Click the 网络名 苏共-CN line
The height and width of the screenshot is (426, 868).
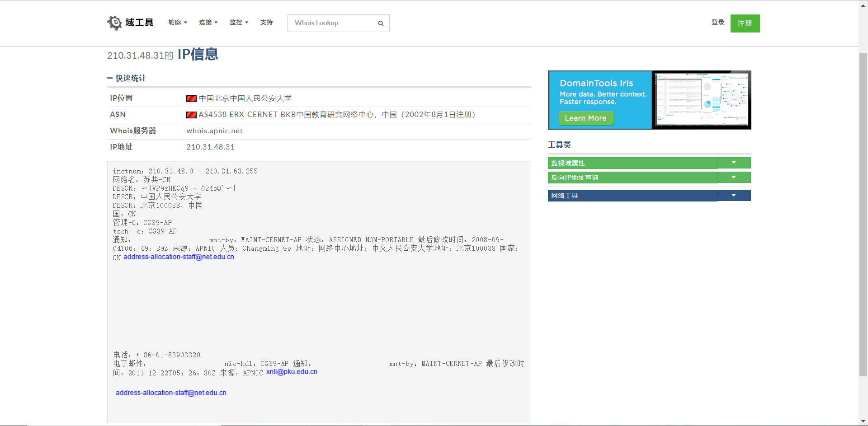point(142,180)
